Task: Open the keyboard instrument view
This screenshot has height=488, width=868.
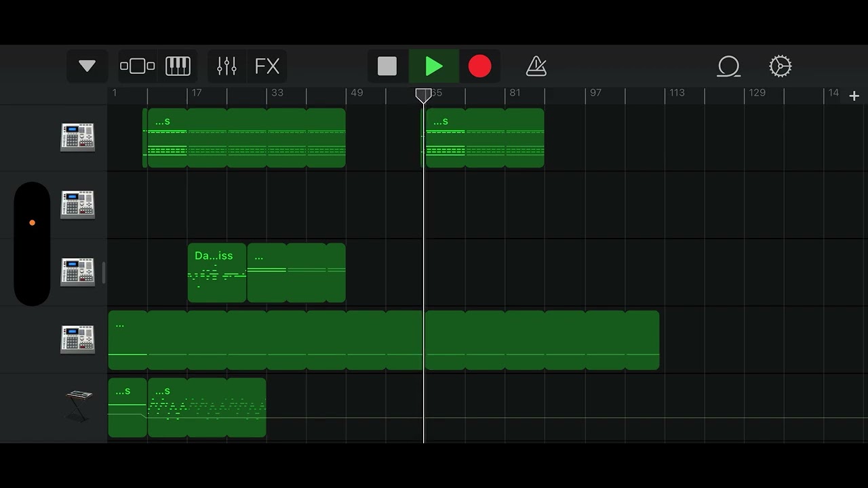Action: pos(178,66)
